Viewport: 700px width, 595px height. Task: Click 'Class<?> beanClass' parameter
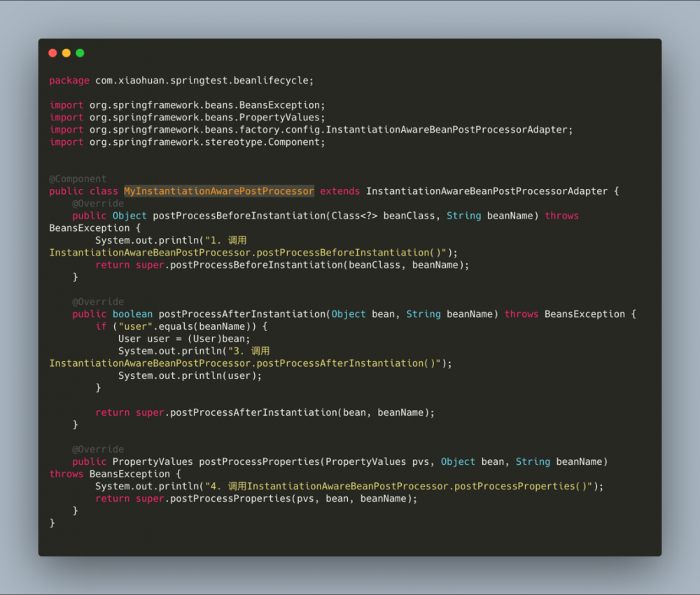(x=383, y=216)
